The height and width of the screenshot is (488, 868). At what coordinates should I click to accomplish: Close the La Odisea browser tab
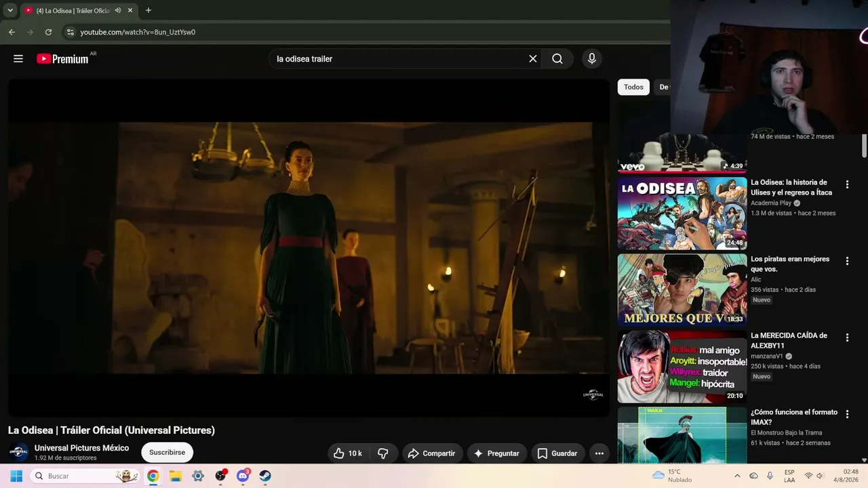(130, 10)
